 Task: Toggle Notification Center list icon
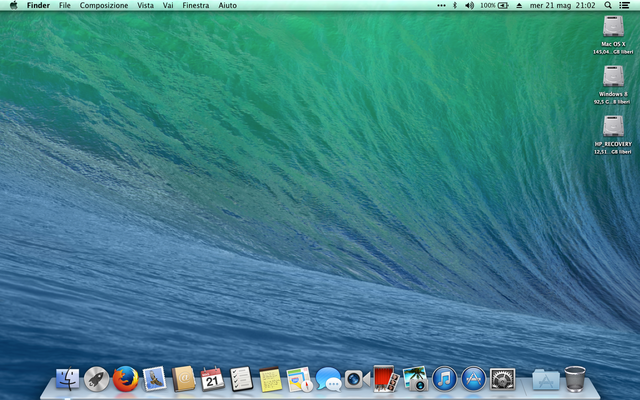(x=626, y=5)
